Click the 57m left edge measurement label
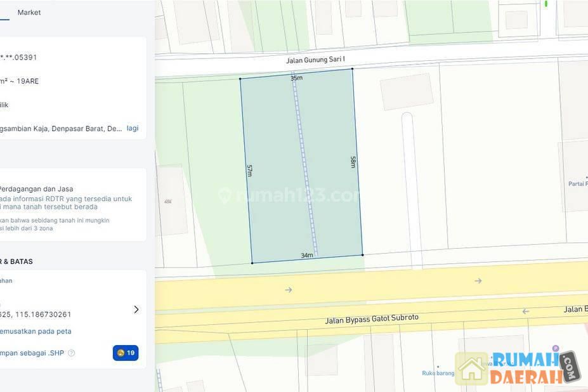The height and width of the screenshot is (392, 588). [249, 170]
